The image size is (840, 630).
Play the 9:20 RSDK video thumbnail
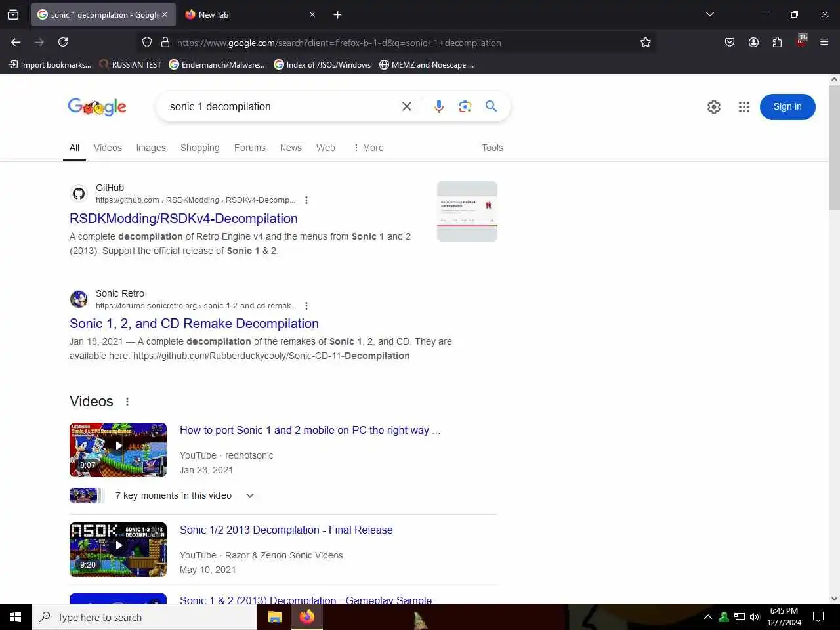[x=118, y=549]
